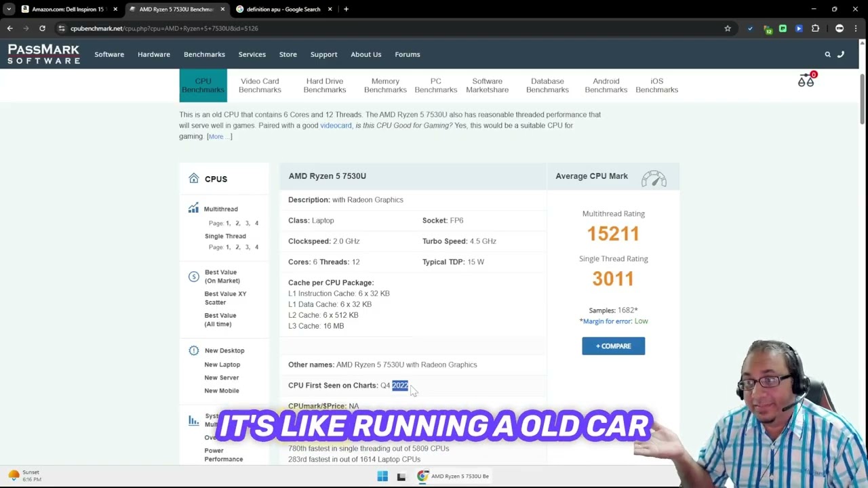Open the Hardware menu

(154, 54)
